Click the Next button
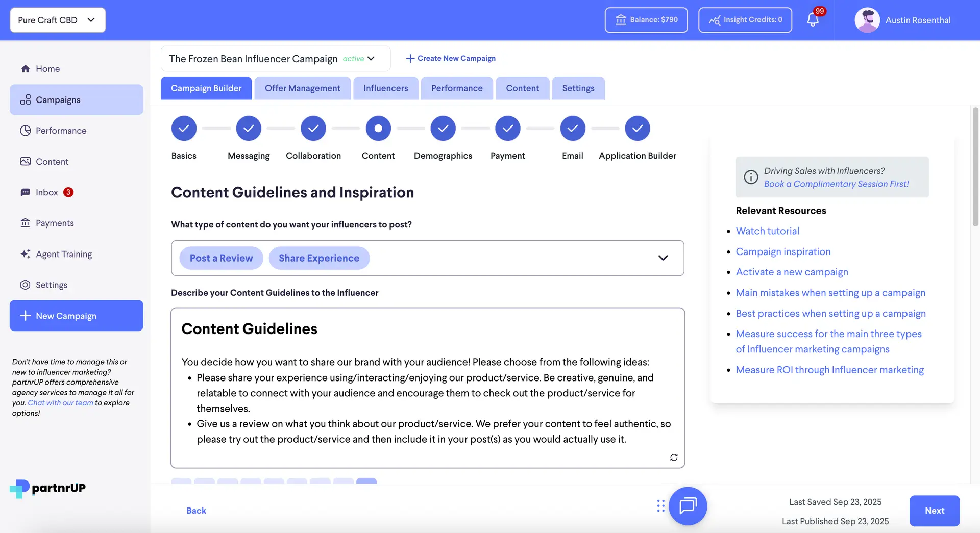 point(934,511)
